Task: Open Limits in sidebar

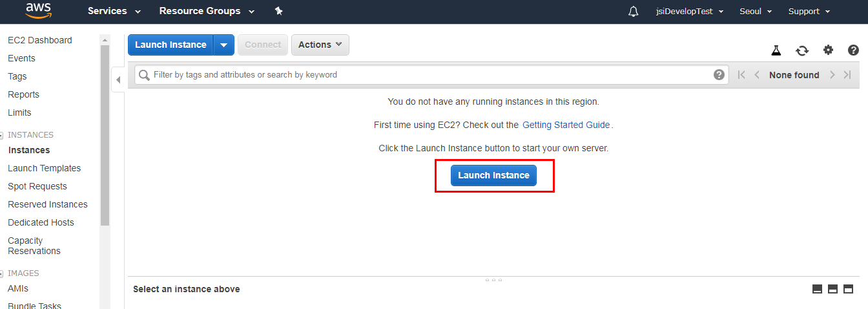Action: tap(19, 112)
